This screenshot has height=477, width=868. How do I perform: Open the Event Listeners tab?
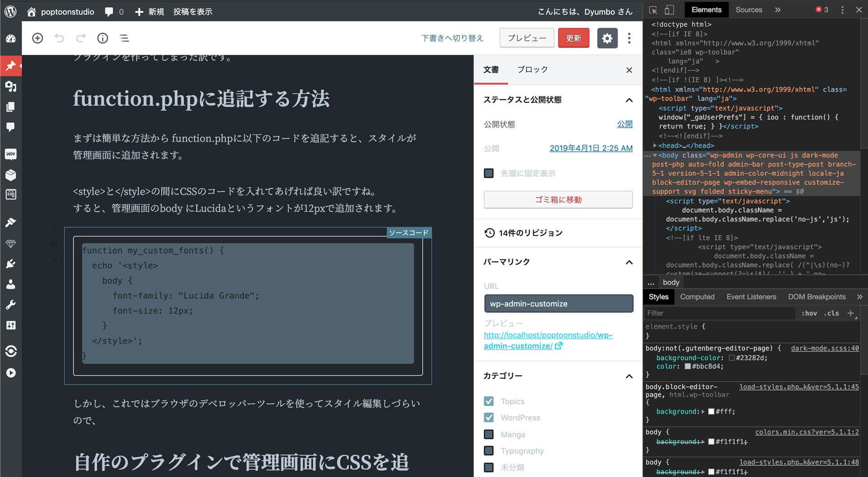751,297
